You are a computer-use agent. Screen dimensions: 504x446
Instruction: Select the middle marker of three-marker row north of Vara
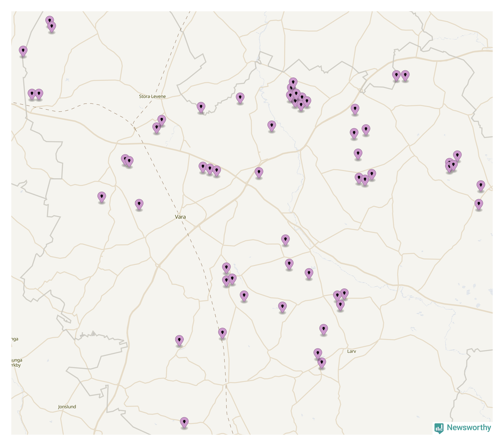click(x=210, y=169)
